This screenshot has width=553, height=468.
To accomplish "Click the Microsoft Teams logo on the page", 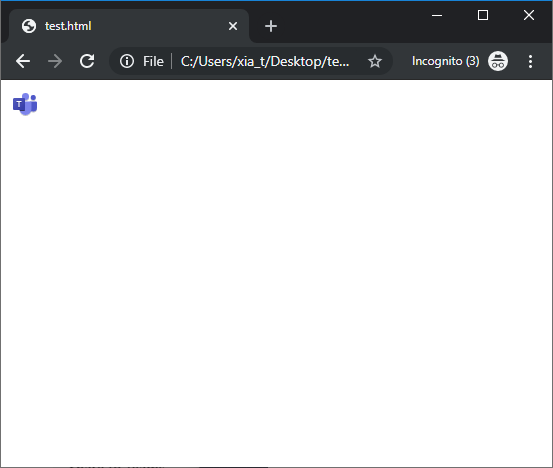I will [25, 104].
